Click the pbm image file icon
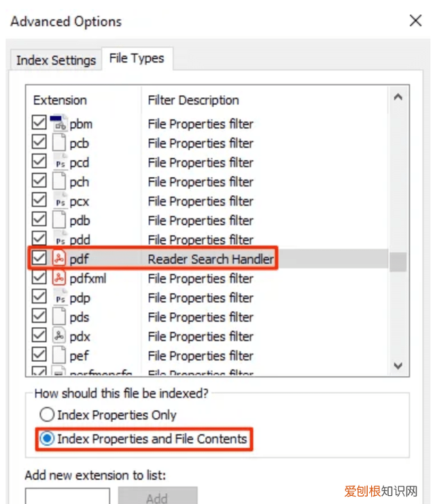The height and width of the screenshot is (504, 435). [x=59, y=124]
